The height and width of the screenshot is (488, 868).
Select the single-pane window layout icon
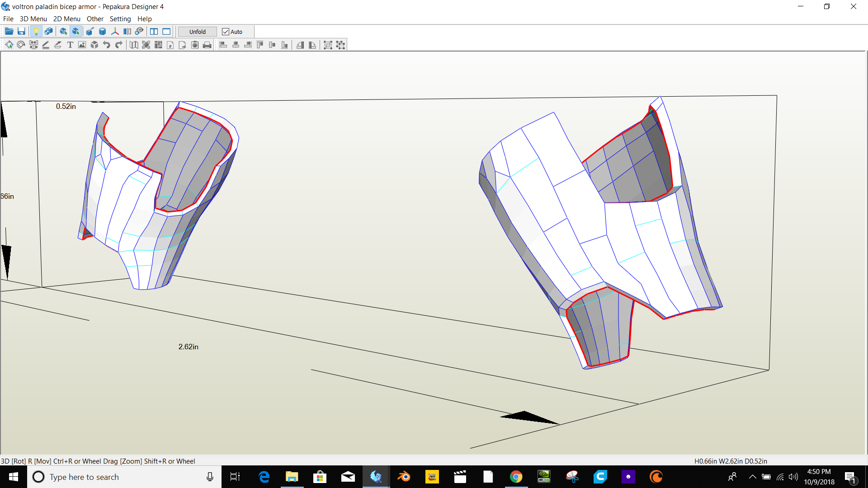166,32
